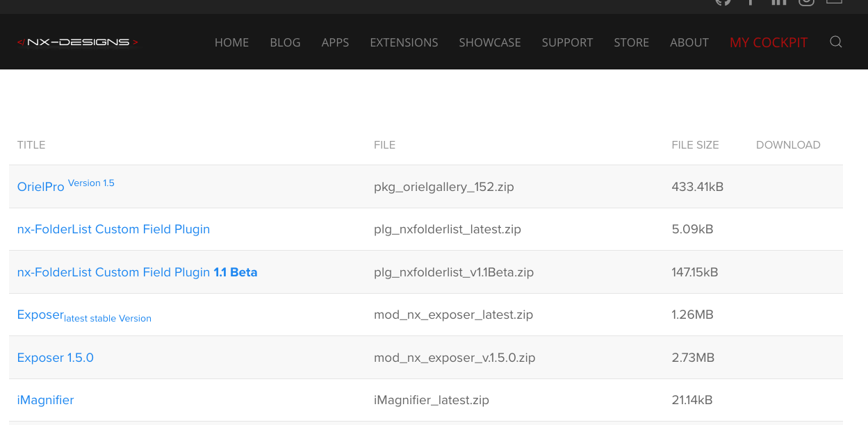Go to the EXTENSIONS page
Viewport: 868px width, 425px height.
click(404, 42)
